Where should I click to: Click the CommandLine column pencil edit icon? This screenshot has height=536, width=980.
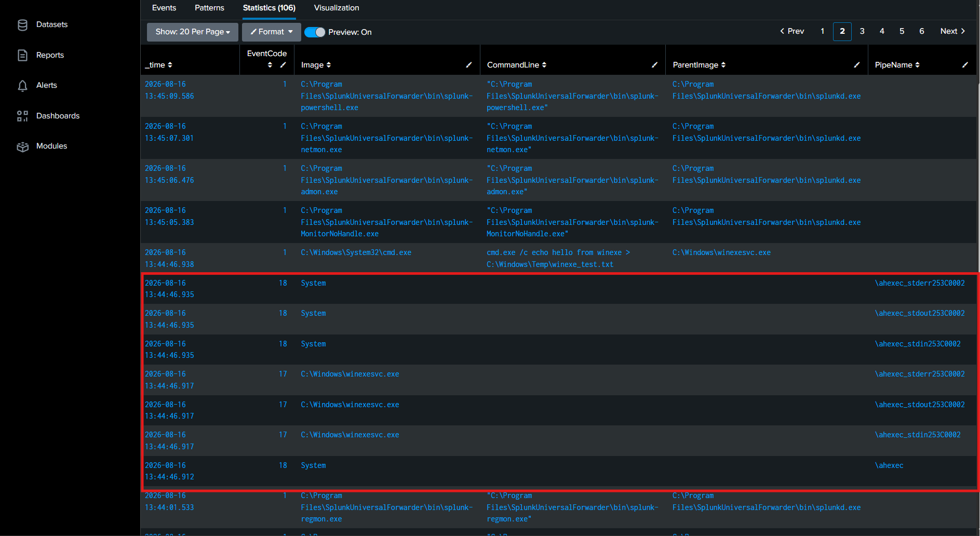pos(654,65)
